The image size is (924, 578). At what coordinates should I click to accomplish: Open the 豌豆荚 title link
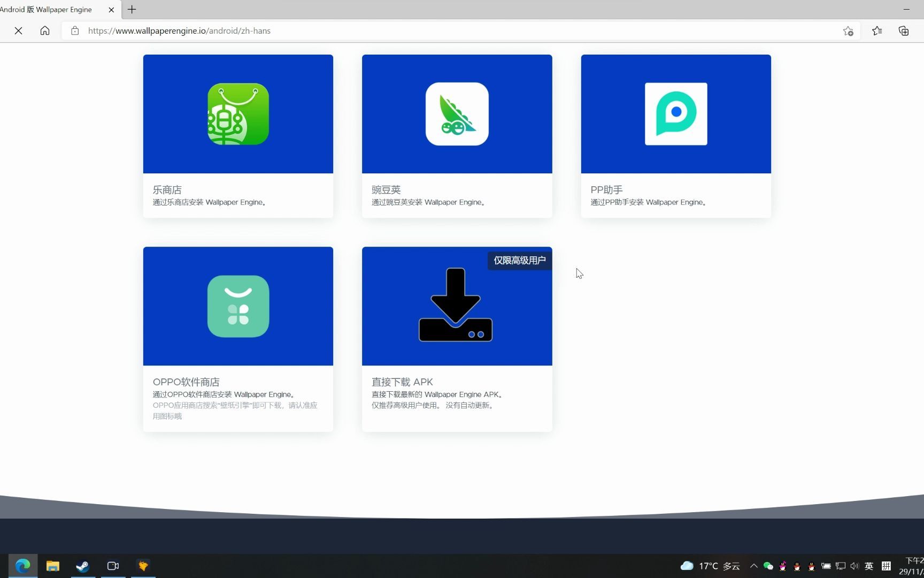[386, 190]
